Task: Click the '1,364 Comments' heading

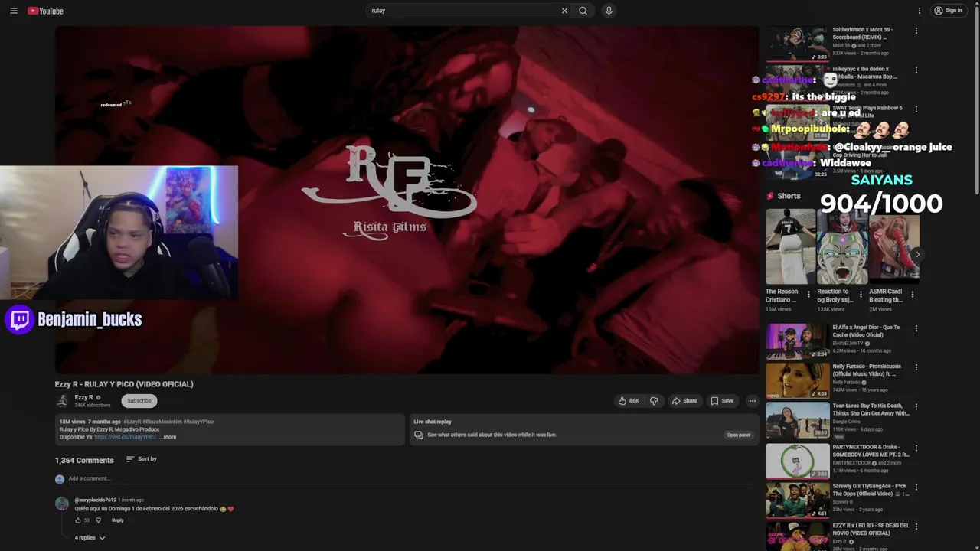Action: [84, 461]
